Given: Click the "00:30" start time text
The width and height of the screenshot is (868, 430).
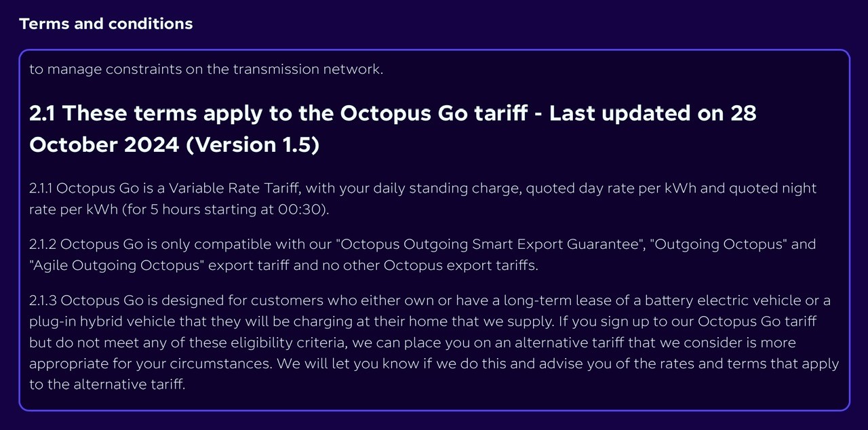Looking at the screenshot, I should pyautogui.click(x=300, y=210).
